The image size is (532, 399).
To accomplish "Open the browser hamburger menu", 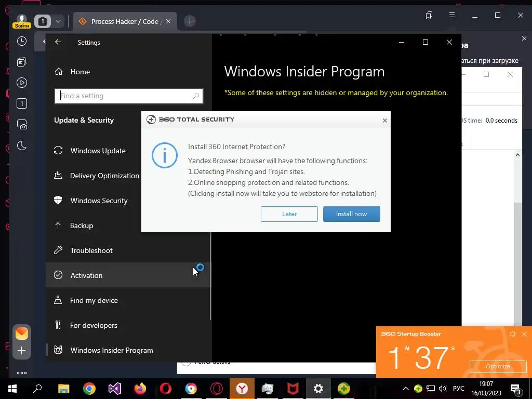I will (452, 15).
